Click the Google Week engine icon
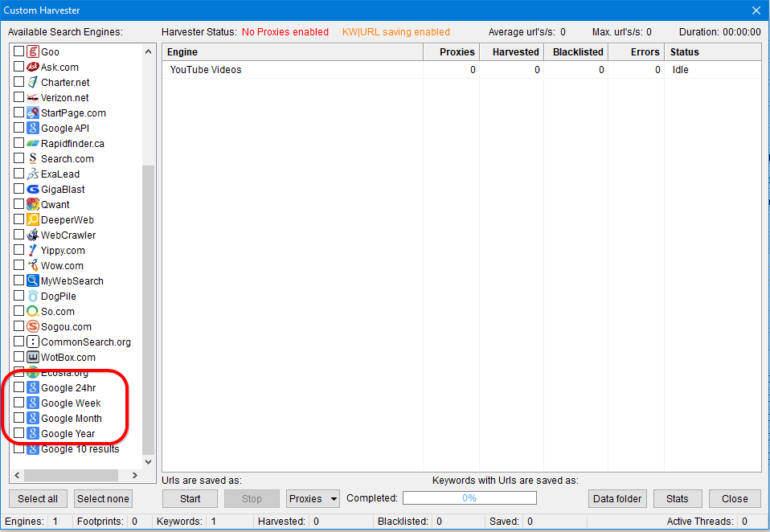 point(33,403)
